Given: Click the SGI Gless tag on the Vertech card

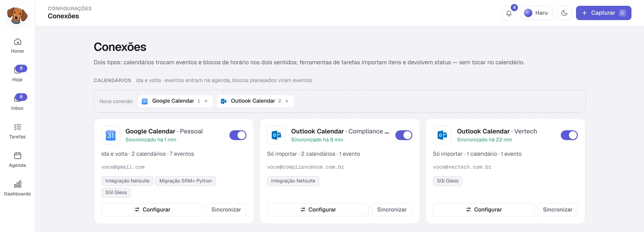Looking at the screenshot, I should [x=448, y=181].
